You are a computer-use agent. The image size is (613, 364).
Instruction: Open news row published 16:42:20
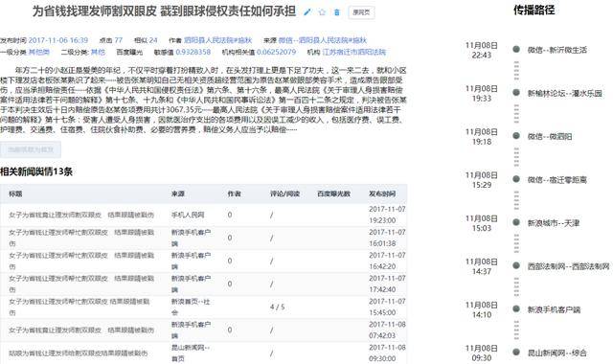[203, 261]
